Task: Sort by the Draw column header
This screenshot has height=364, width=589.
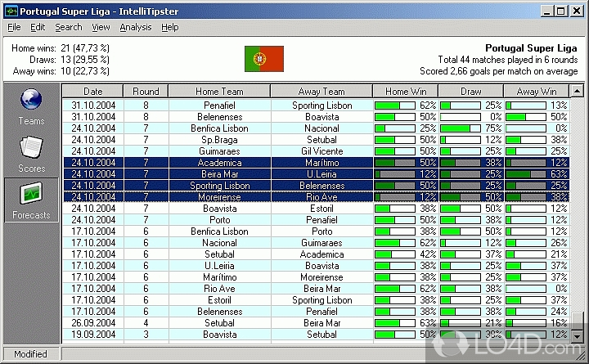Action: (x=471, y=92)
